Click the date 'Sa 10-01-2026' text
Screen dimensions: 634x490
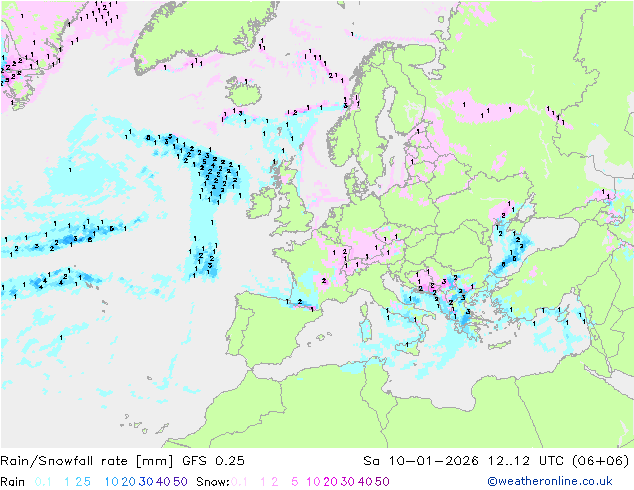coord(421,461)
